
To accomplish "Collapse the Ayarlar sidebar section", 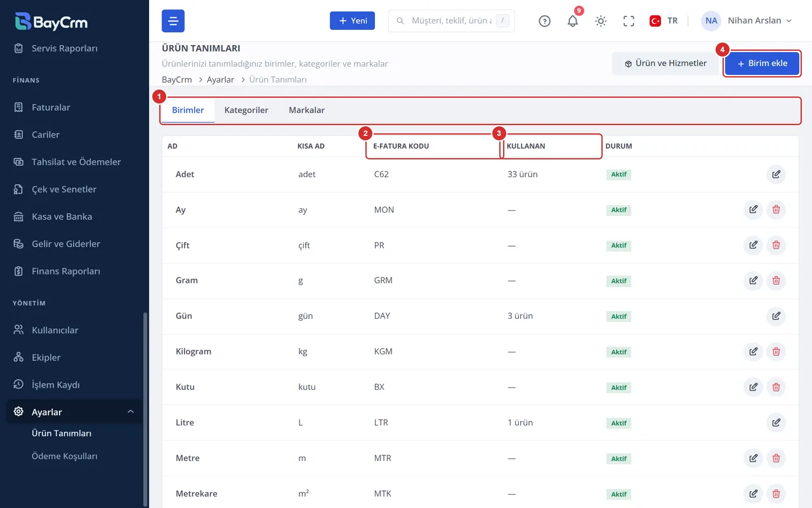I will pyautogui.click(x=74, y=412).
